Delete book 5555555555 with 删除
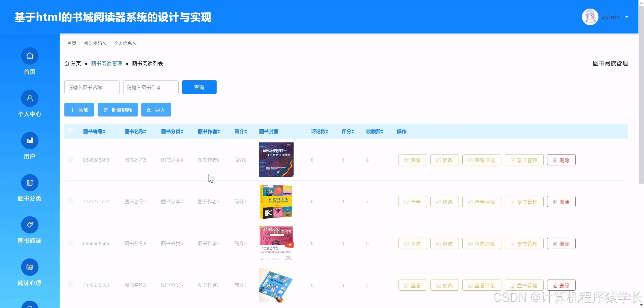Screen dimensions: 644x308 click(561, 285)
